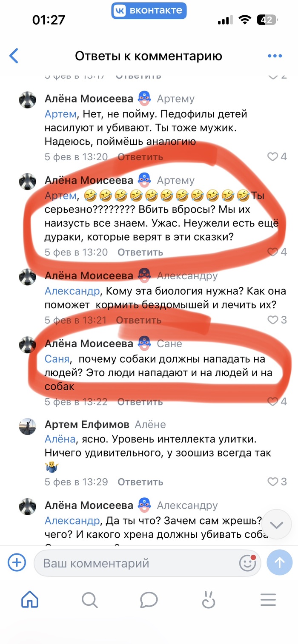
Task: Open the Search tab
Action: tap(89, 600)
